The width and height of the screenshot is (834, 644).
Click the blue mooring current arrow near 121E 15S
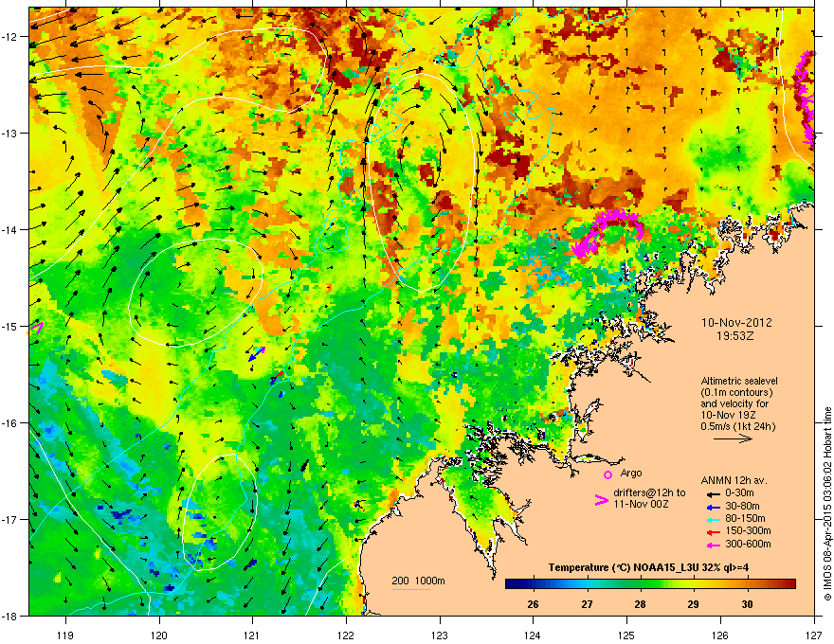(257, 354)
